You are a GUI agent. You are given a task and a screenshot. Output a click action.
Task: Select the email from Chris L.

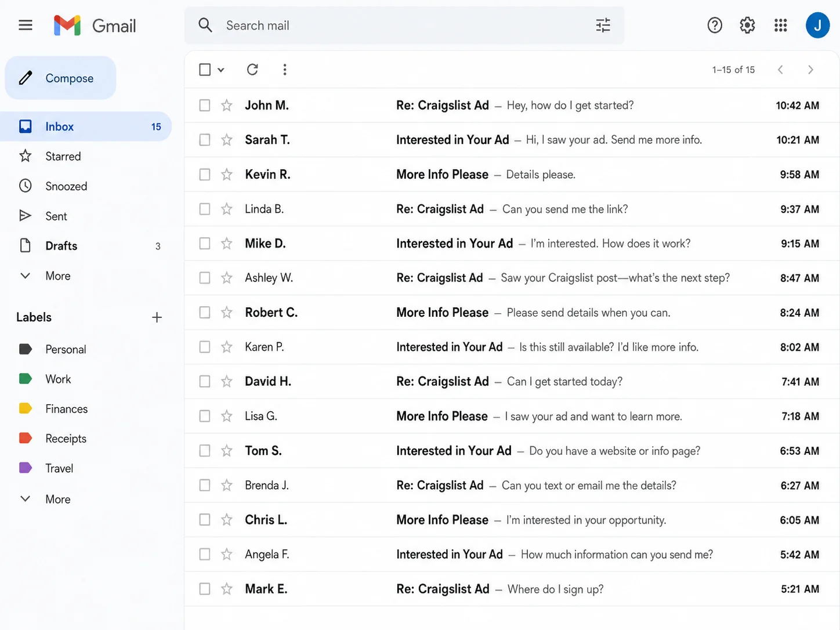[205, 520]
